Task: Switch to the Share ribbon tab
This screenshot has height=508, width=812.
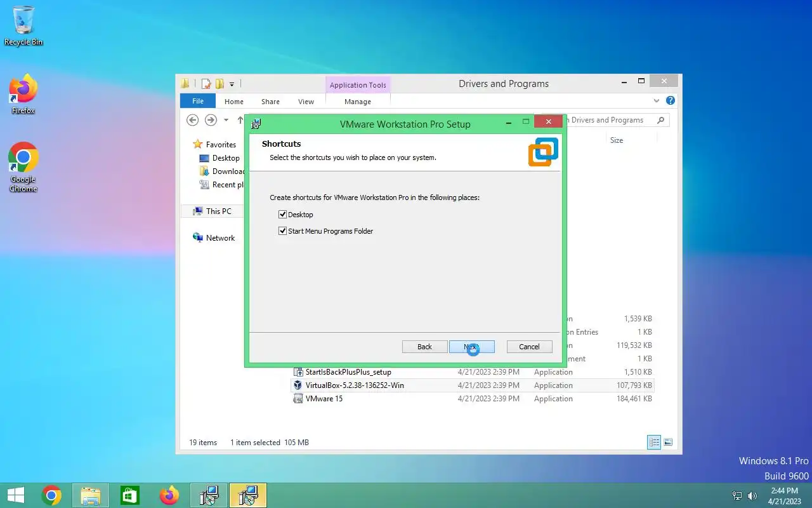Action: (x=270, y=102)
